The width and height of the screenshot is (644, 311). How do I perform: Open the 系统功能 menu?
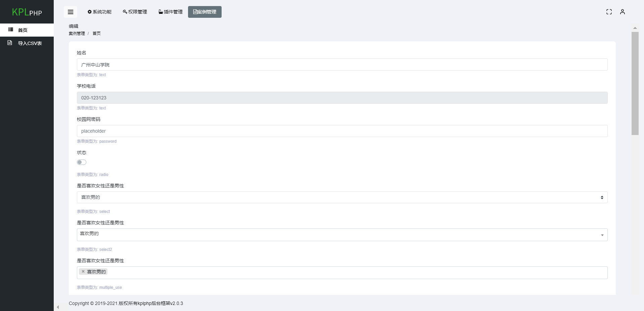(99, 12)
